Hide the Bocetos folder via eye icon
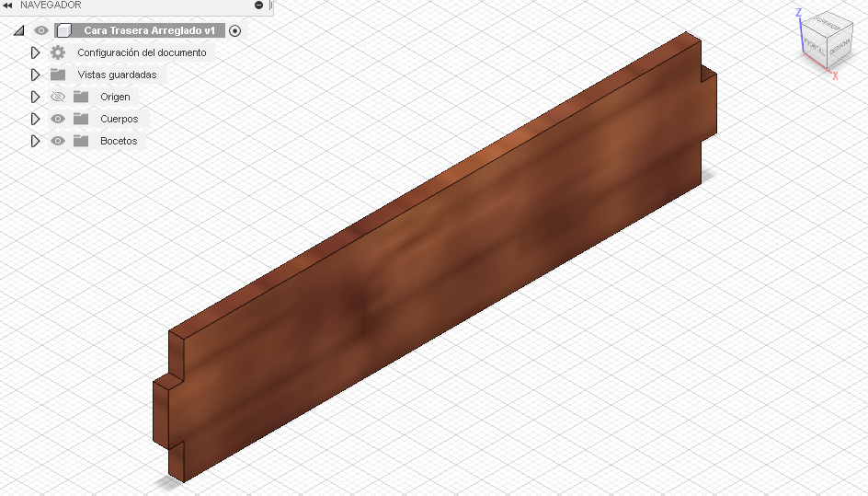The width and height of the screenshot is (868, 496). tap(58, 142)
